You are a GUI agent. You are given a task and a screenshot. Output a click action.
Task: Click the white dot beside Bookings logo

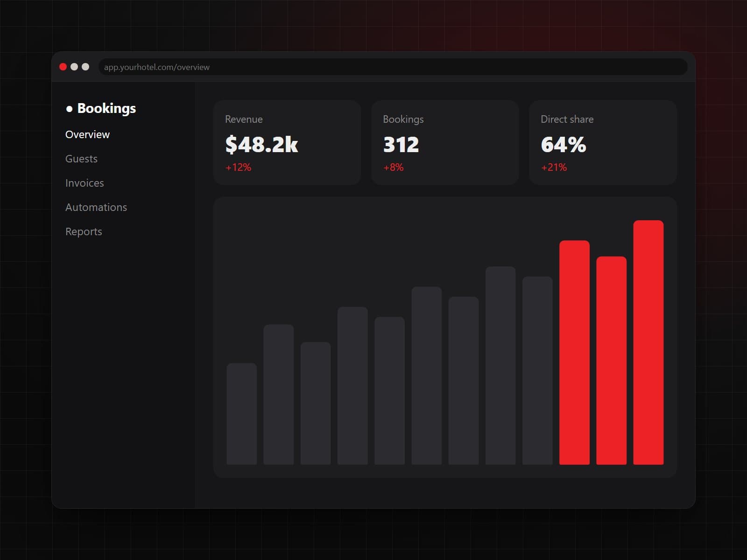(x=70, y=109)
